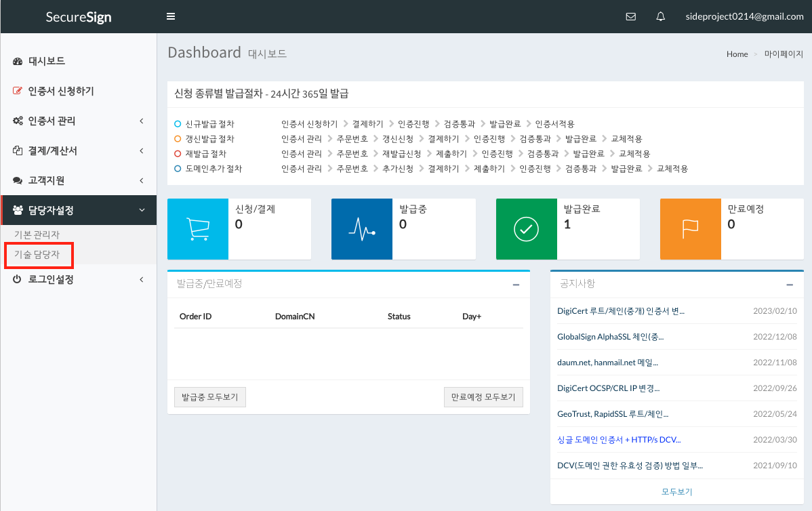812x511 pixels.
Task: Click the 신규발급 절차 circle marker
Action: point(178,124)
